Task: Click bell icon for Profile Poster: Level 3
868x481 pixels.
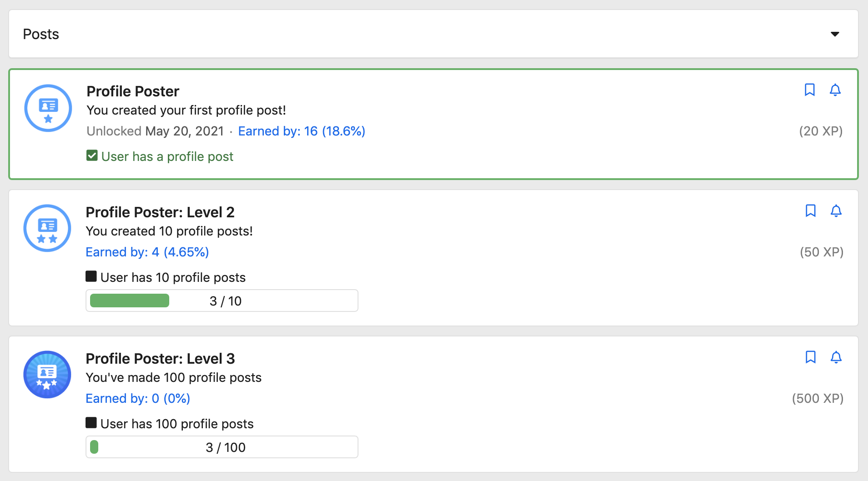Action: (836, 357)
